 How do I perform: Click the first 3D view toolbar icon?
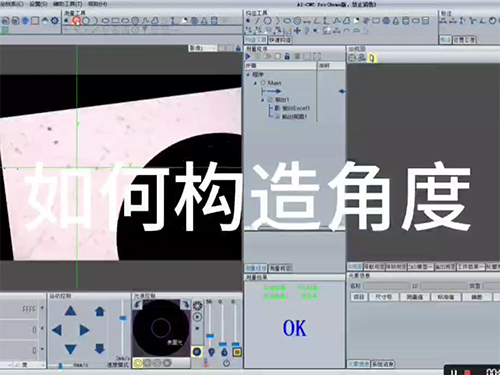pos(352,58)
